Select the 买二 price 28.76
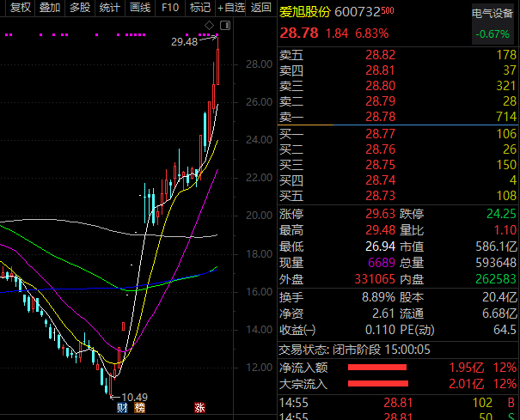This screenshot has height=420, width=520. pyautogui.click(x=381, y=149)
